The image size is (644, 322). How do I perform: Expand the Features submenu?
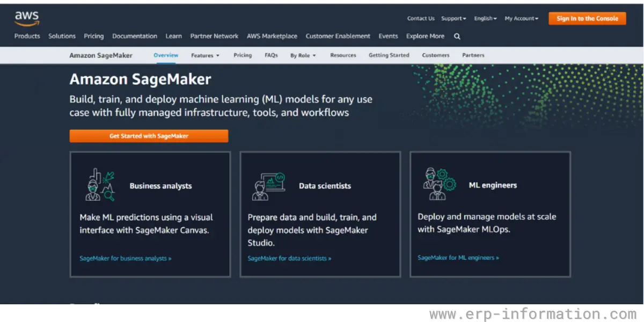205,55
